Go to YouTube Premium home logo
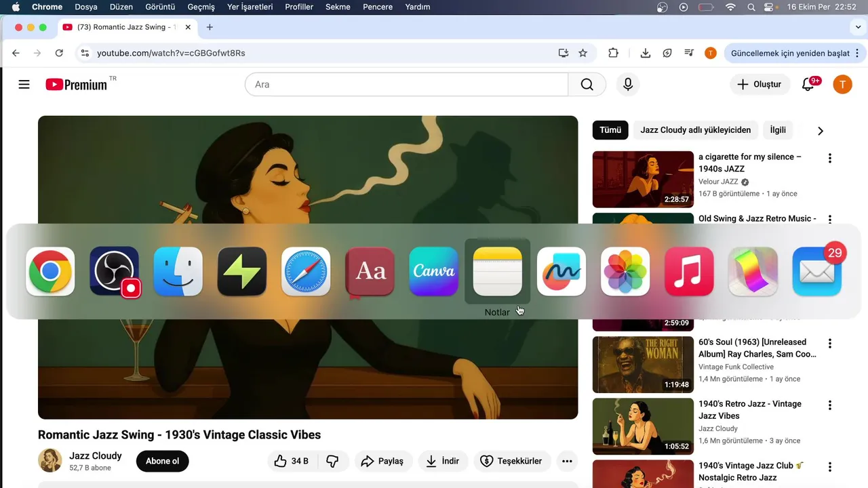This screenshot has height=488, width=868. 77,85
